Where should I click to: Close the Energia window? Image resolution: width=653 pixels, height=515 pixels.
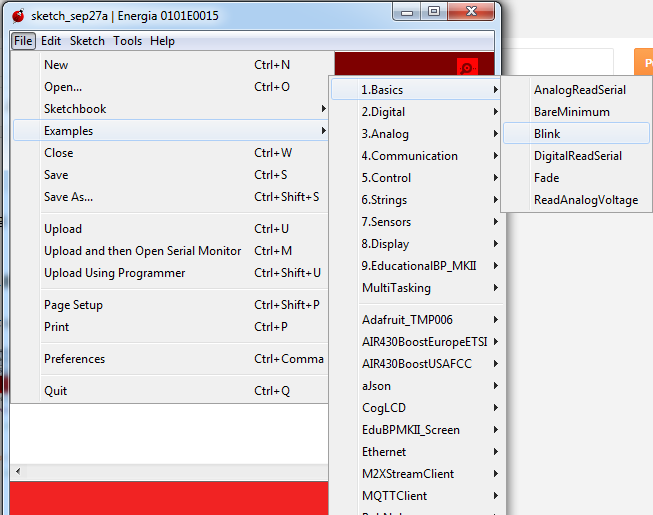click(x=471, y=12)
